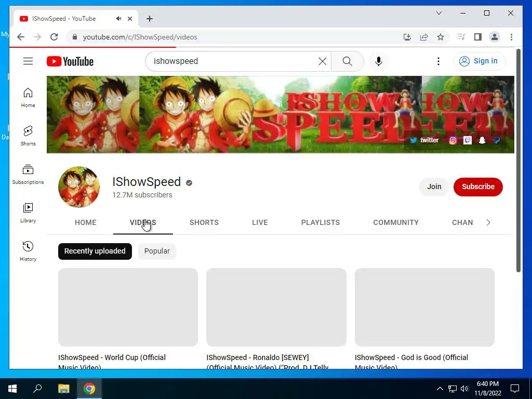Viewport: 532px width, 399px height.
Task: Toggle the browser side panel
Action: click(x=478, y=37)
